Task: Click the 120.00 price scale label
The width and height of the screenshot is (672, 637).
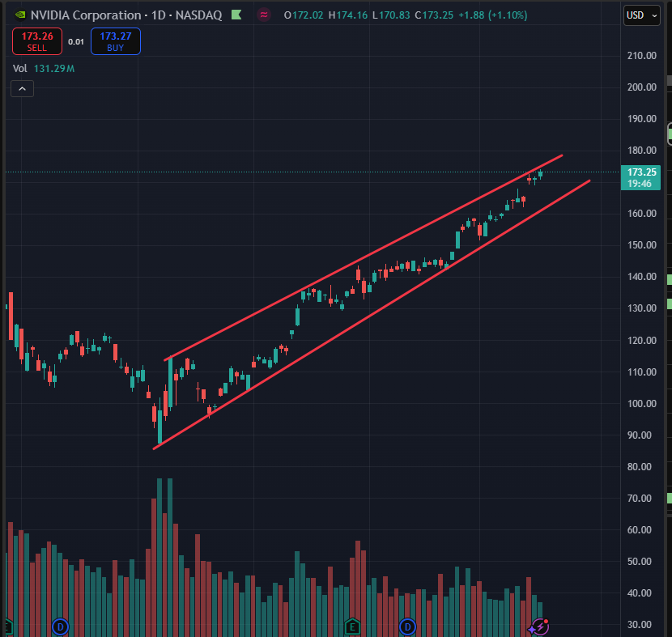Action: click(641, 341)
